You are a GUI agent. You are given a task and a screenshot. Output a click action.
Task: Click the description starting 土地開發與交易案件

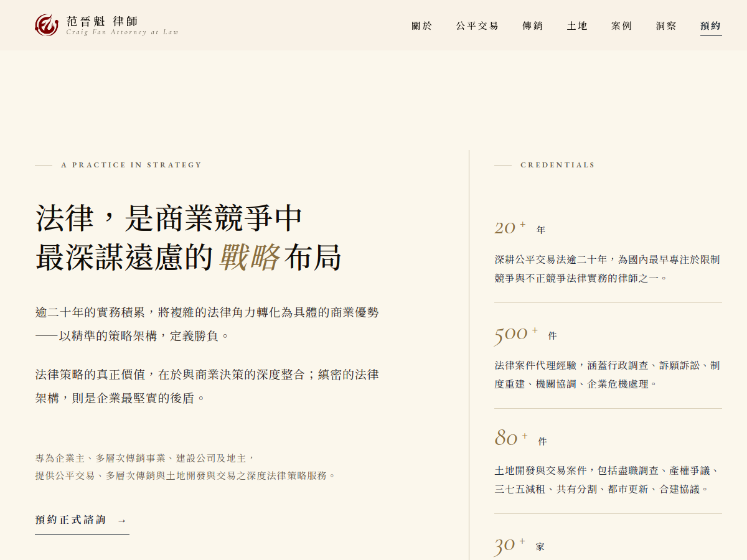tap(608, 480)
